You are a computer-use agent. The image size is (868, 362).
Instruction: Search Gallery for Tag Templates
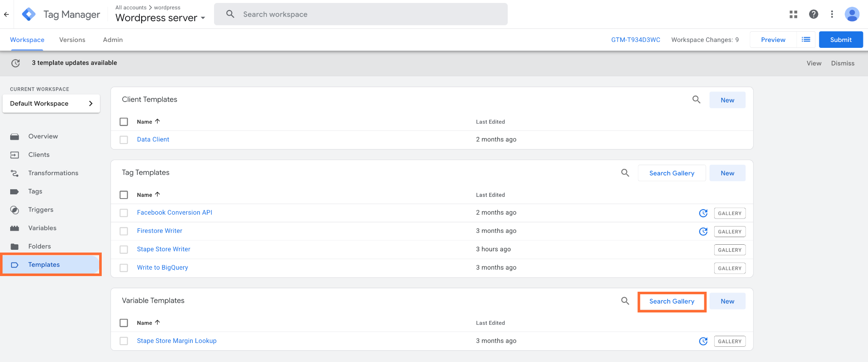pos(672,173)
